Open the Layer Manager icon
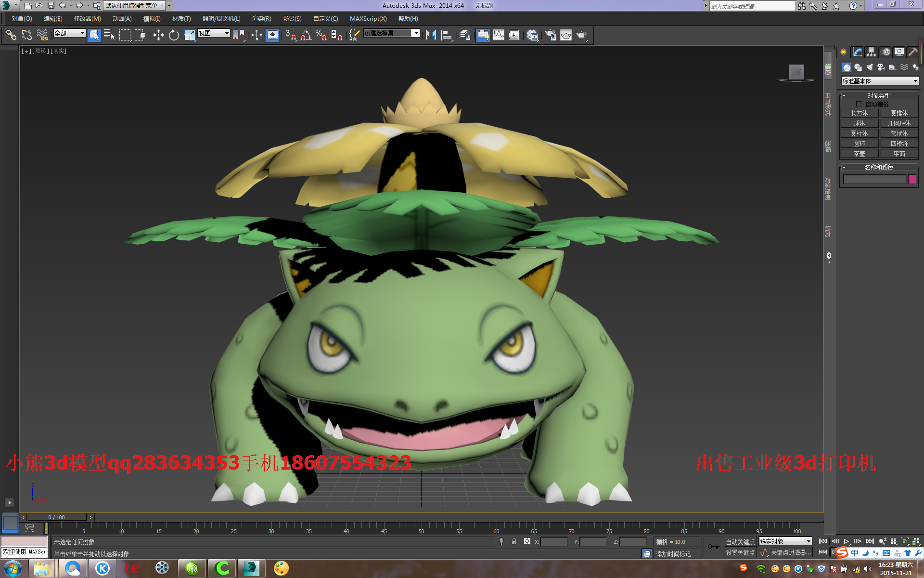This screenshot has height=578, width=924. click(465, 35)
